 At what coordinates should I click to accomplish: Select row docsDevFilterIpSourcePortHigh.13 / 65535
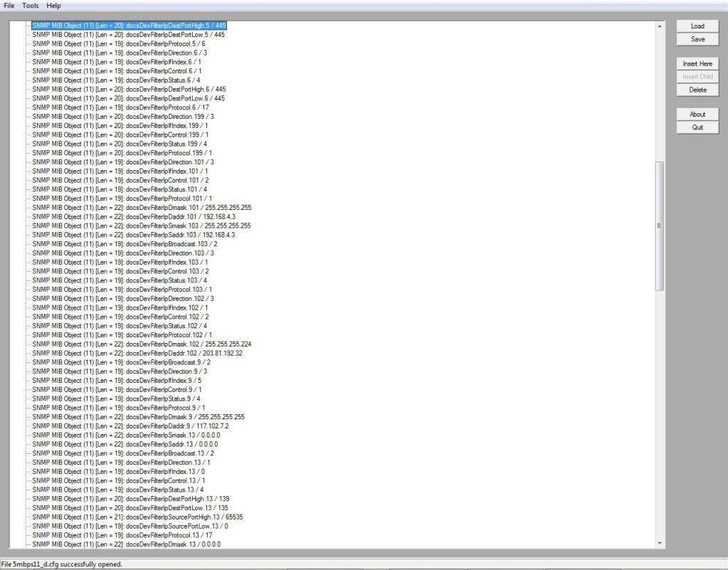pyautogui.click(x=137, y=517)
